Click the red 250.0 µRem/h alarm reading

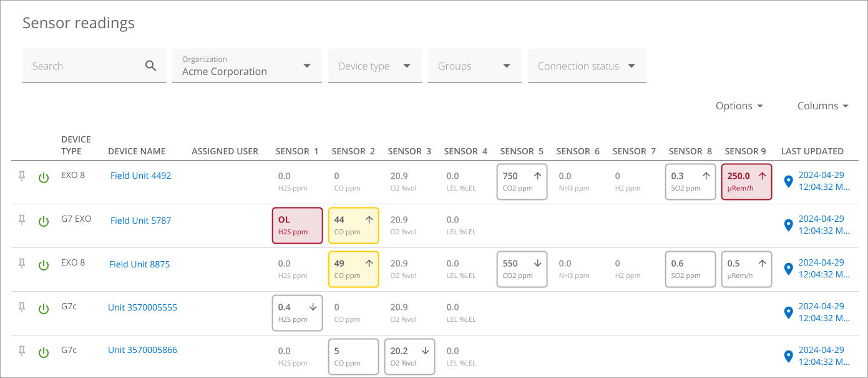point(747,182)
